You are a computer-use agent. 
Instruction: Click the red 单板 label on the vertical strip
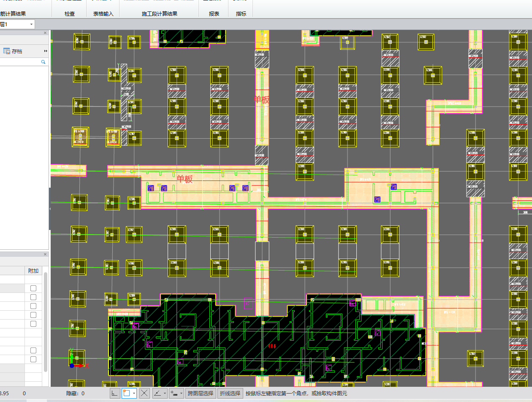pos(261,100)
